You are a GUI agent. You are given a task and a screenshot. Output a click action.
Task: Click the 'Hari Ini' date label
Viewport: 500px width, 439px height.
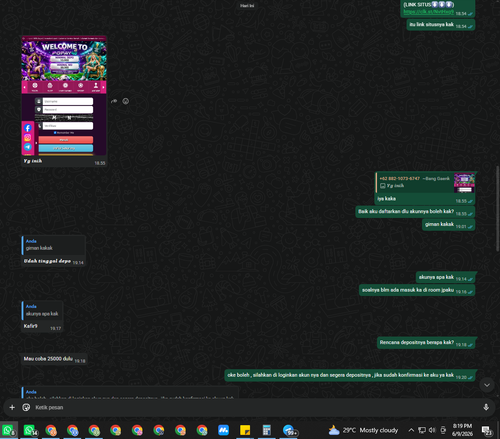[x=247, y=6]
